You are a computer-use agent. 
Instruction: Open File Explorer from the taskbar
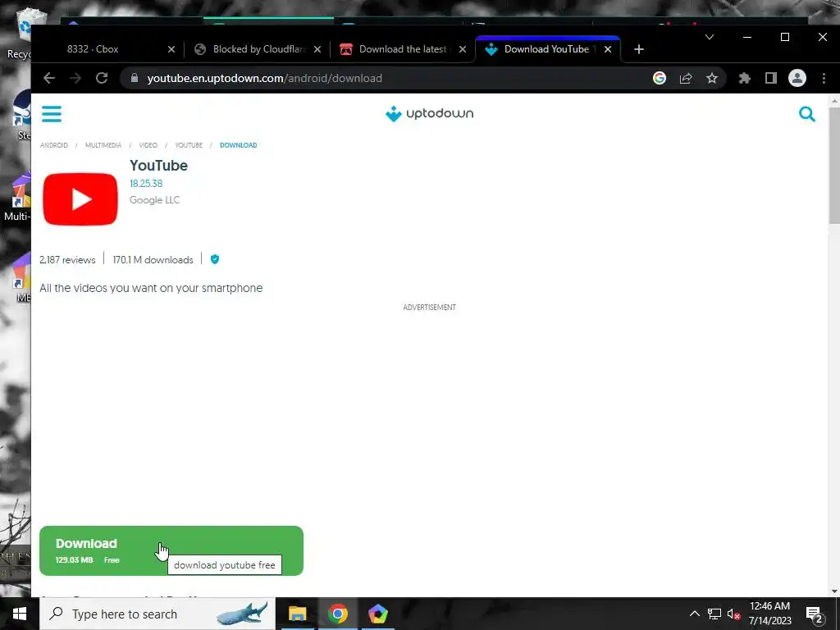click(x=297, y=614)
